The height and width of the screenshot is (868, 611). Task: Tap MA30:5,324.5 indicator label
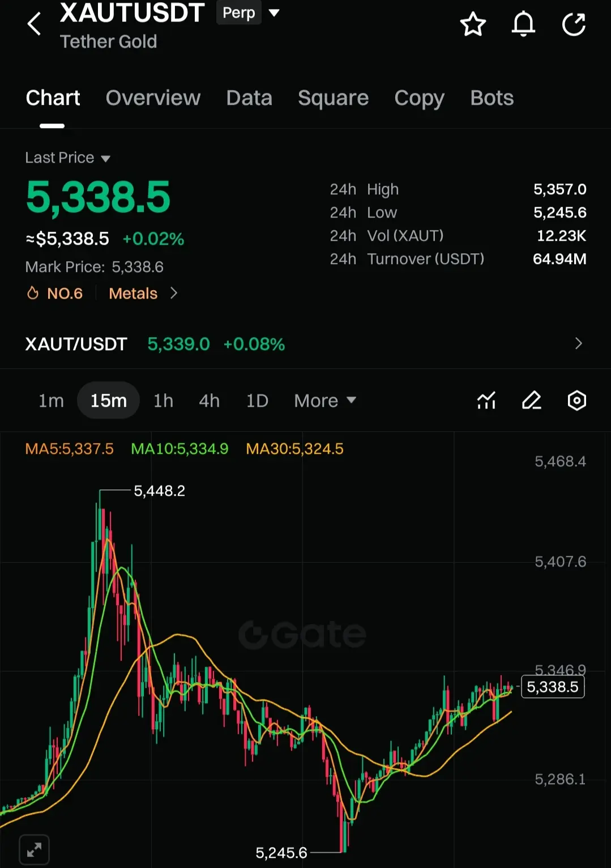(294, 449)
